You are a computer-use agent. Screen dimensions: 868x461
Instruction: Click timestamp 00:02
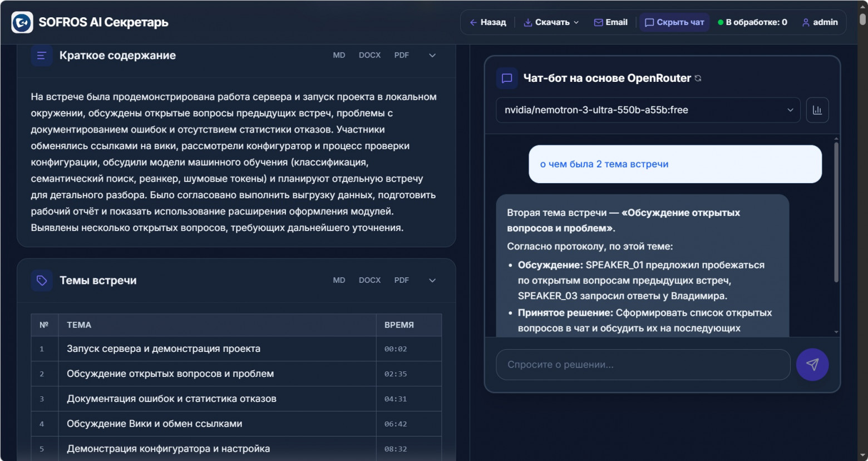pyautogui.click(x=396, y=349)
